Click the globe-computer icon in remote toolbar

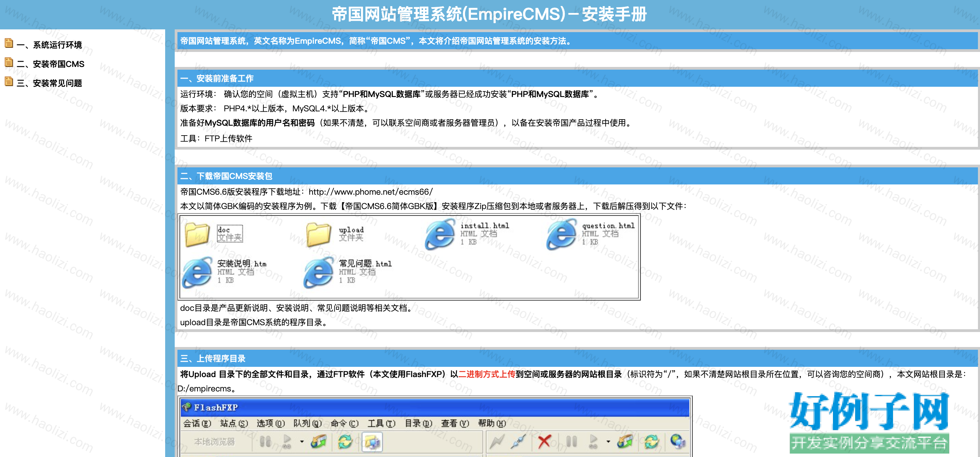tap(678, 442)
